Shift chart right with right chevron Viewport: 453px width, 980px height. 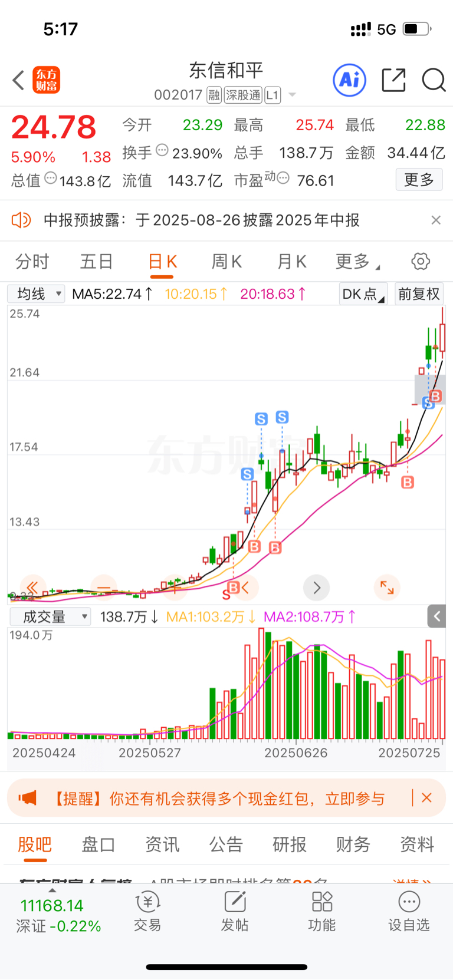317,588
